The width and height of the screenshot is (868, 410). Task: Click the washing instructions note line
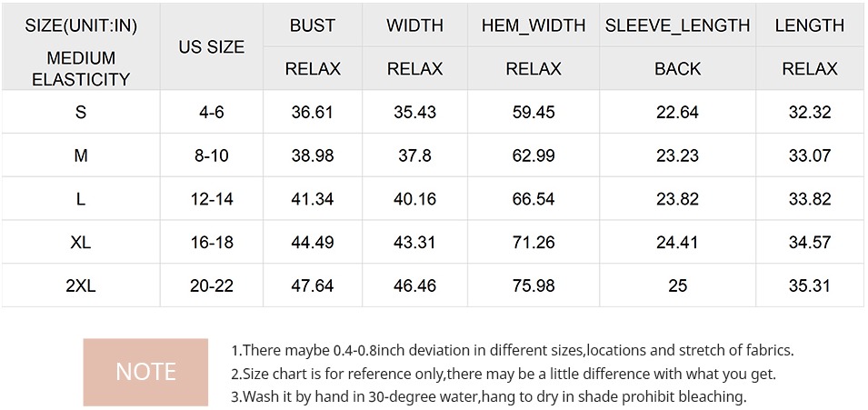coord(489,396)
